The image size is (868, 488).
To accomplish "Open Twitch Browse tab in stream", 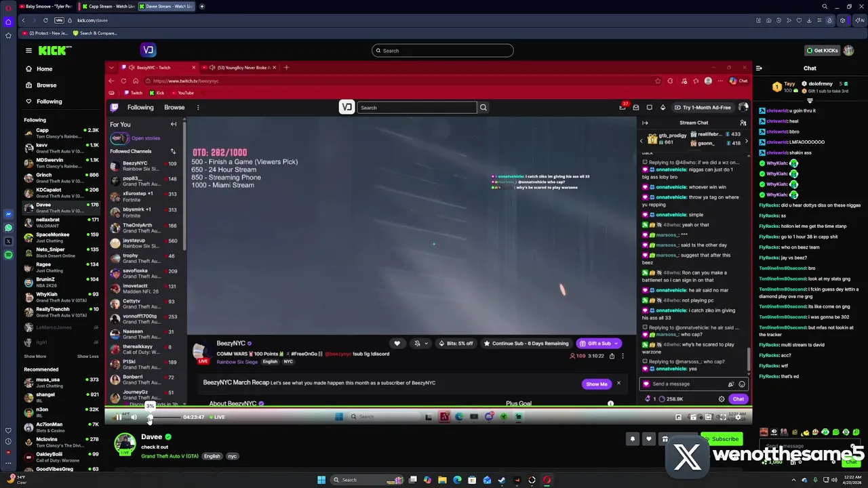I will 174,107.
